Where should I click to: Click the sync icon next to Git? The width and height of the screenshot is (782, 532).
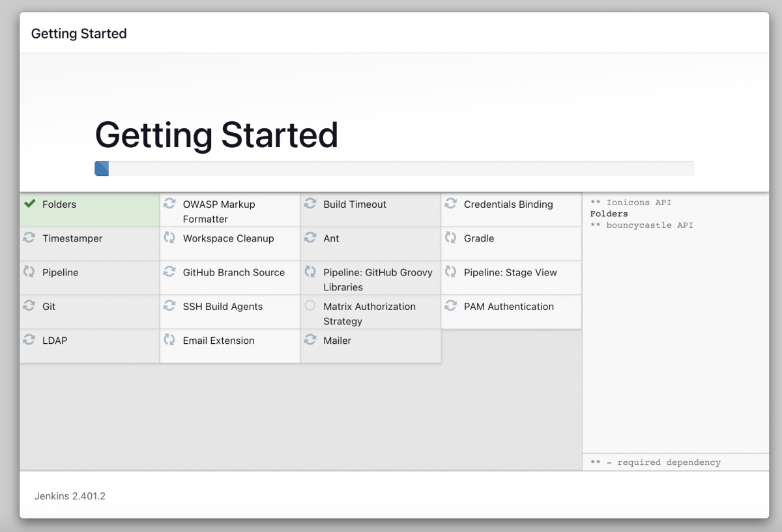pos(29,305)
